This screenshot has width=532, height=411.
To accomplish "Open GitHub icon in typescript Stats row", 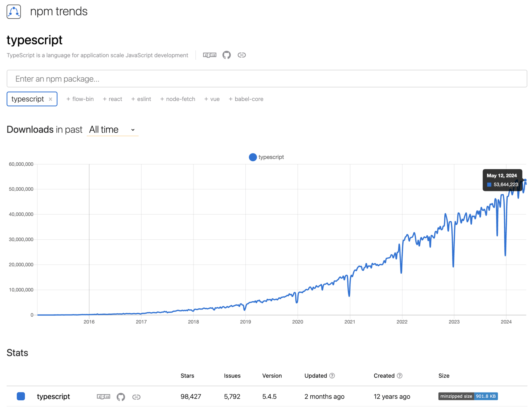I will pos(121,397).
